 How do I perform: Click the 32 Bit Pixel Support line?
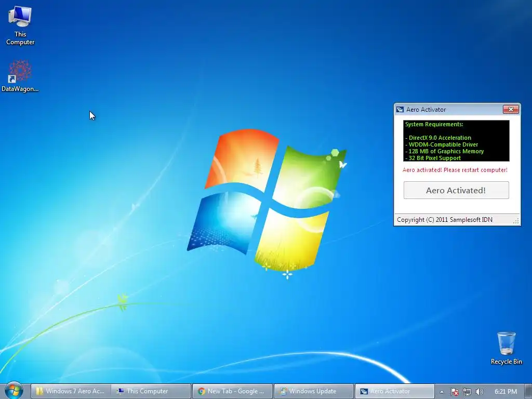(433, 158)
